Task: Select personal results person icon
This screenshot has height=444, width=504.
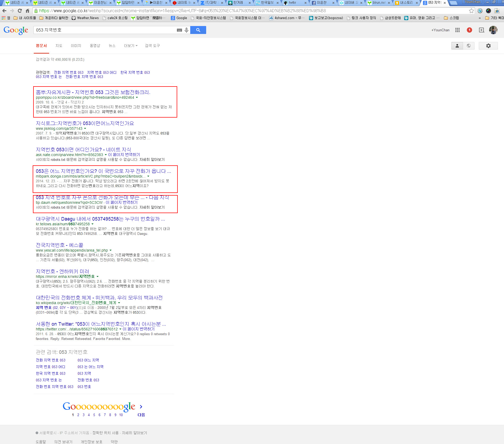Action: coord(457,46)
